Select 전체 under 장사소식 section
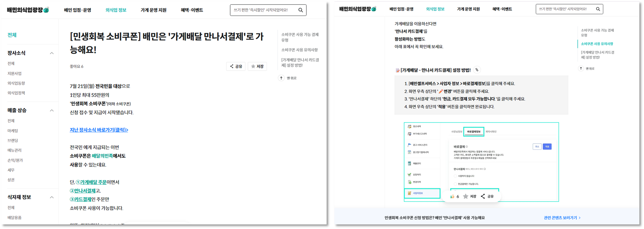644x229 pixels. point(11,63)
